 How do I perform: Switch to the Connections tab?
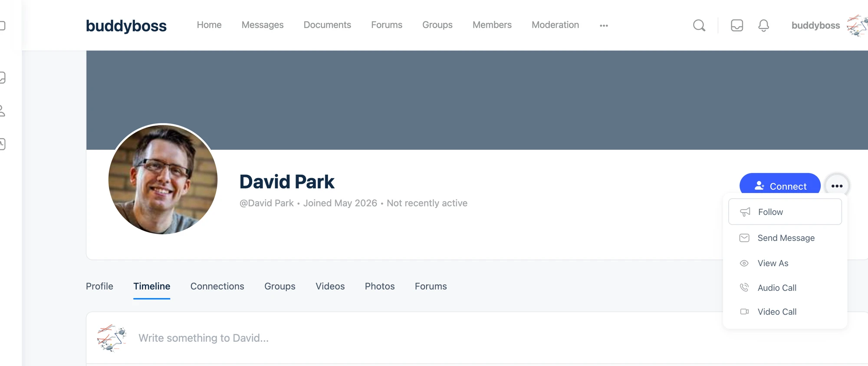[x=217, y=286]
